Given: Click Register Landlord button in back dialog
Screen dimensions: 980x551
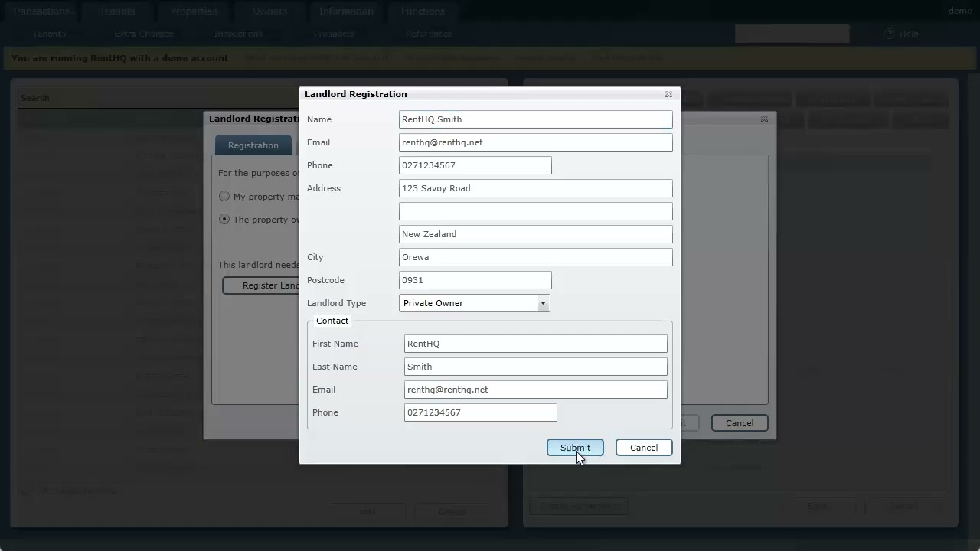Looking at the screenshot, I should tap(261, 285).
